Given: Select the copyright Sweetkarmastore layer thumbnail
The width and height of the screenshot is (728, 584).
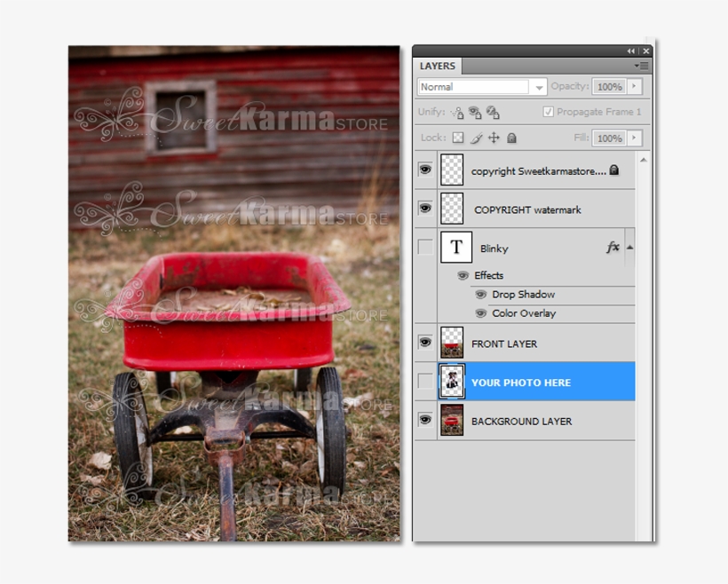Looking at the screenshot, I should [x=452, y=170].
